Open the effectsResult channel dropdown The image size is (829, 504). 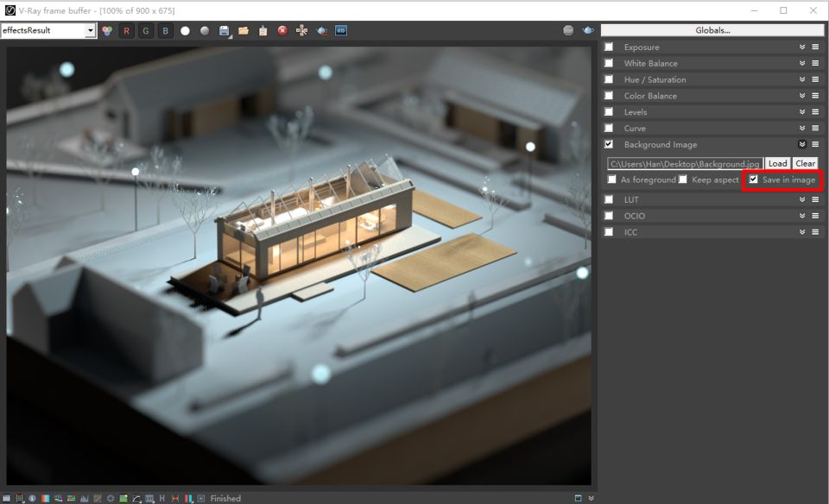(x=48, y=31)
